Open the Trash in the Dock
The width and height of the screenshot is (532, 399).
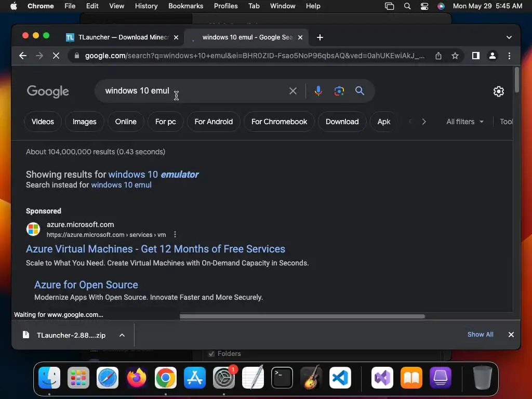tap(483, 378)
